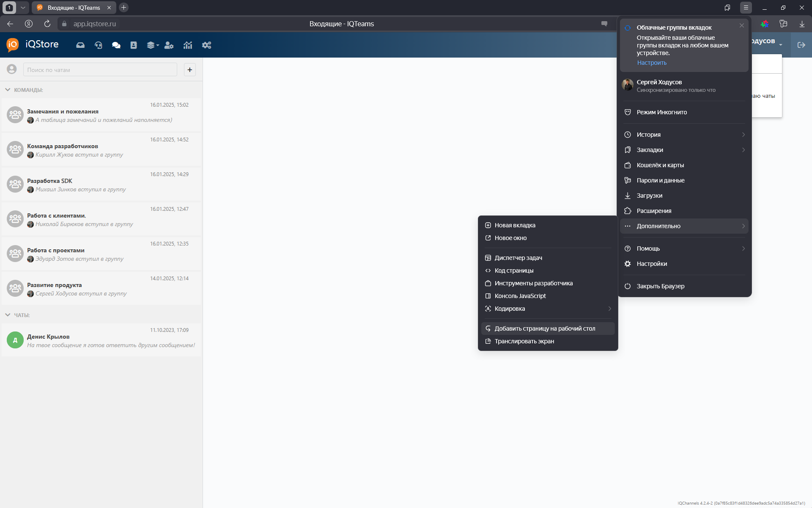Open the 'Разработка SDK' team chat
812x508 pixels.
pos(101,184)
